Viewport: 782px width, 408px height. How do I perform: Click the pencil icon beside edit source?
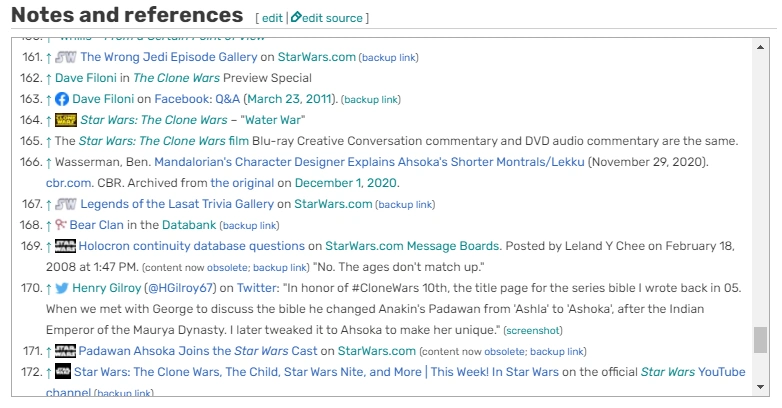pos(296,18)
